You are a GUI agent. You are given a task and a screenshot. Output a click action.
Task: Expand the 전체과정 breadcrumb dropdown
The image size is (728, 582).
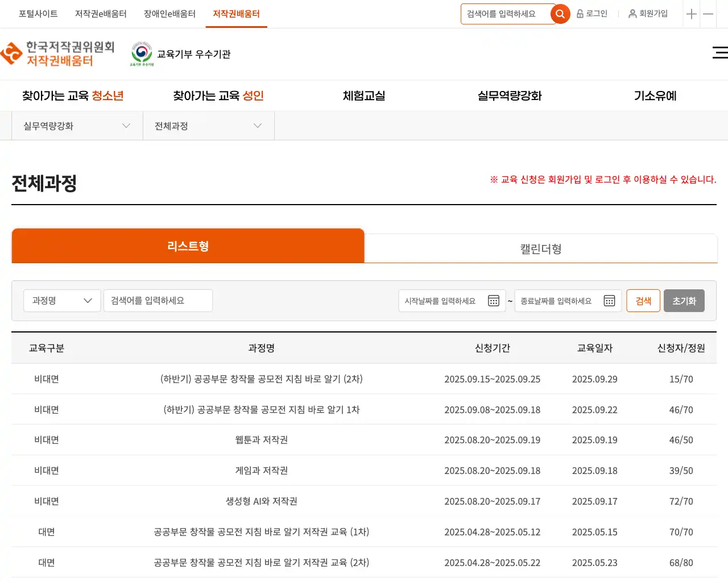point(208,126)
